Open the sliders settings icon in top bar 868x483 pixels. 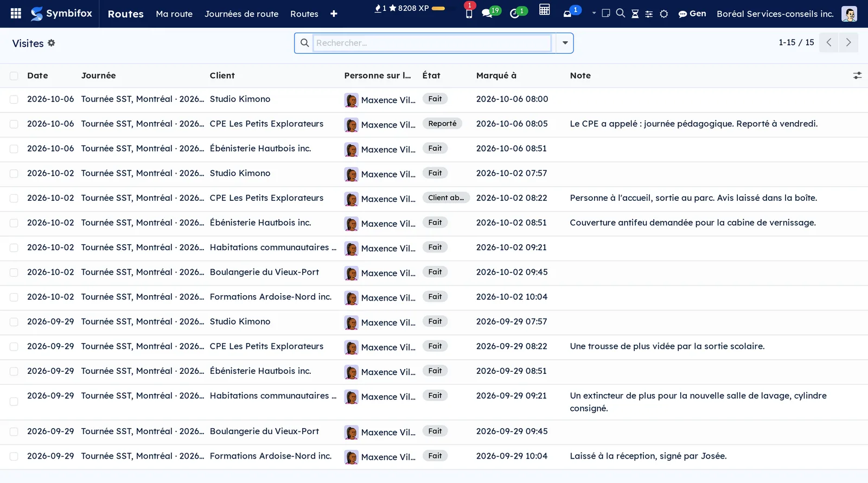[x=649, y=14]
